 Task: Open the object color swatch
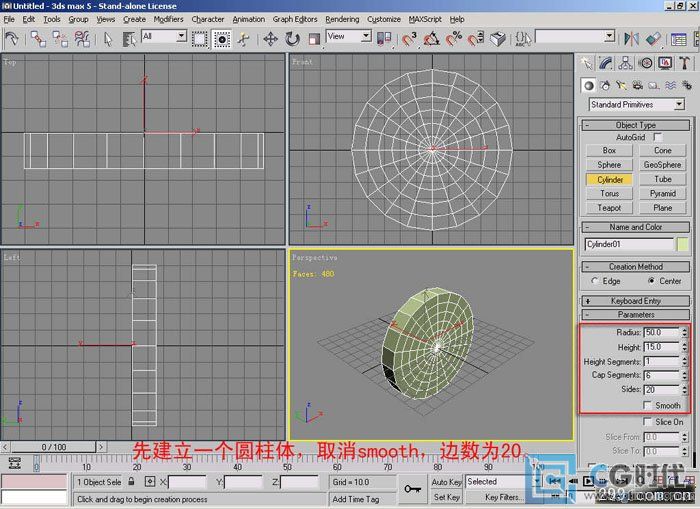click(683, 244)
